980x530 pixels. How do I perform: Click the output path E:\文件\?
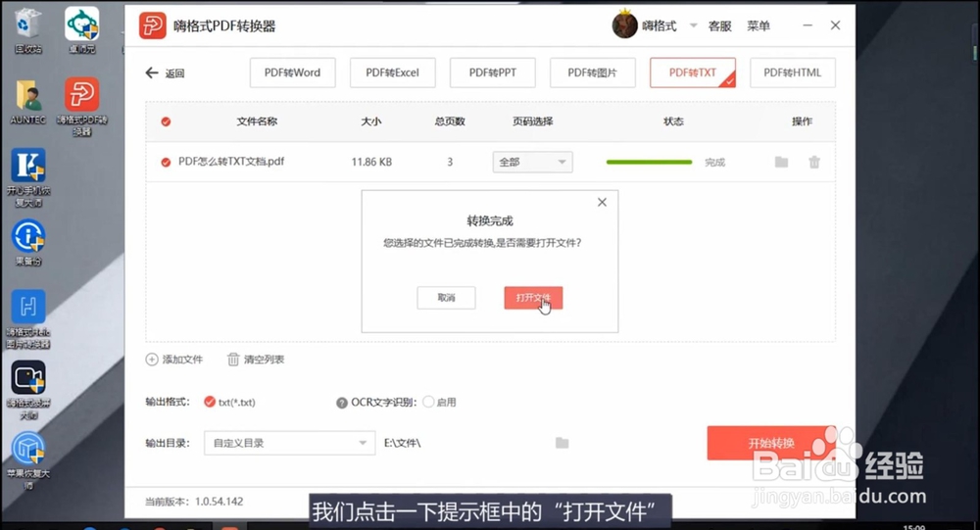point(403,443)
